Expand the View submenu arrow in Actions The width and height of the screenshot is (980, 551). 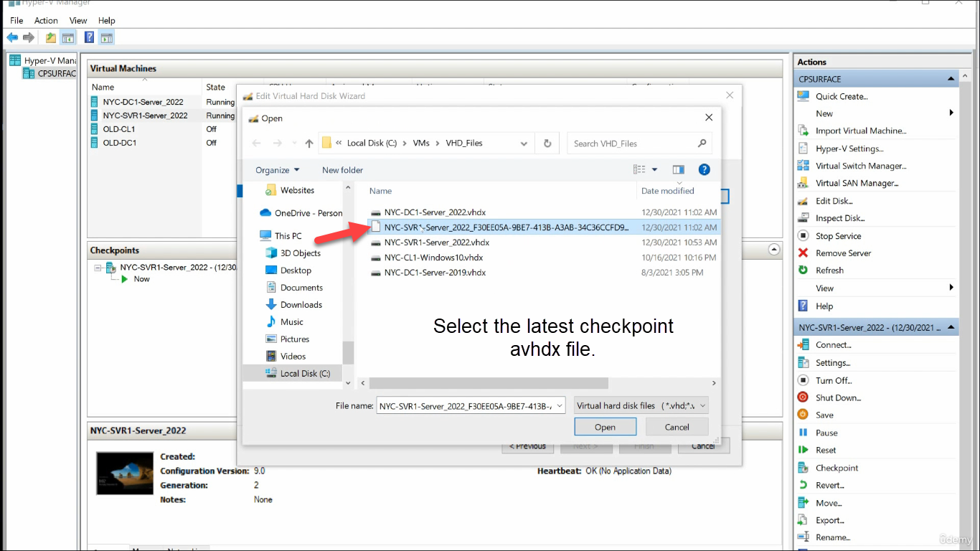[x=951, y=288]
